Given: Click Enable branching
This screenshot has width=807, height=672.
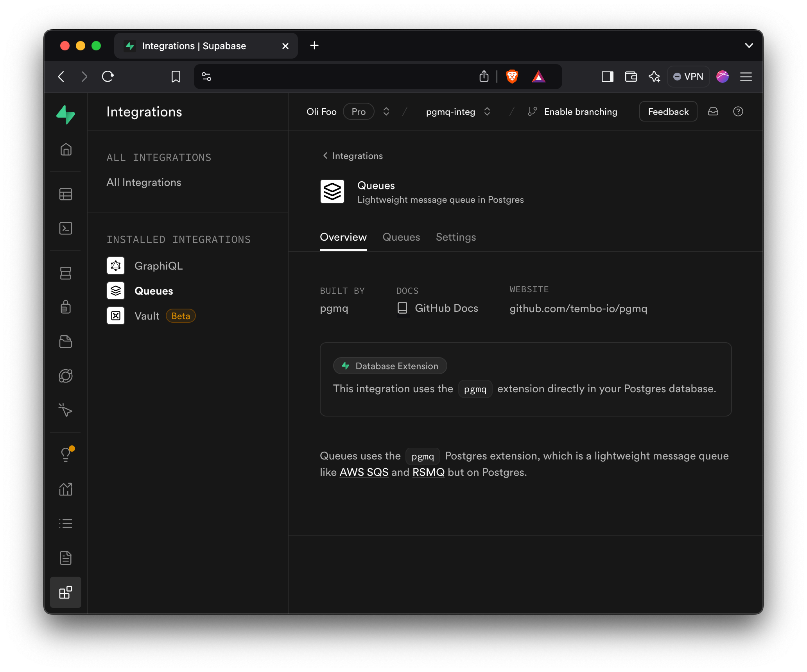Looking at the screenshot, I should click(x=572, y=112).
